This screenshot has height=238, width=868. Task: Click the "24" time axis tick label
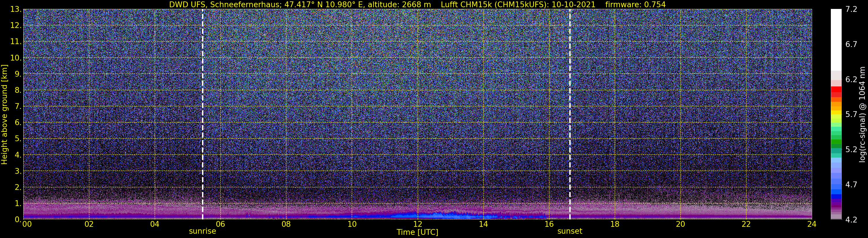pos(812,224)
